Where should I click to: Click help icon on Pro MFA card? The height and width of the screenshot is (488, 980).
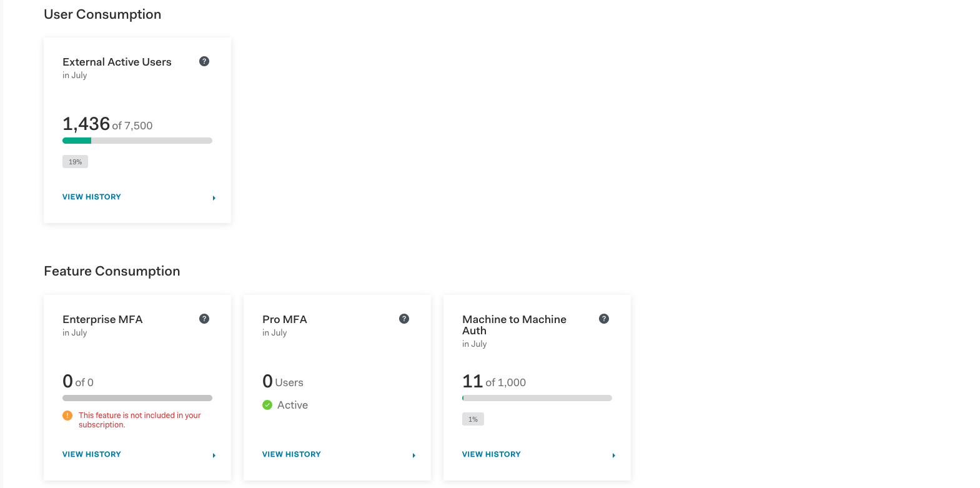(404, 319)
